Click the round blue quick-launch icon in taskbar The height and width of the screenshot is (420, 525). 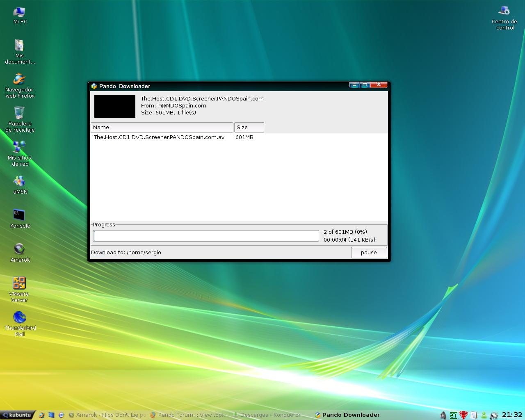pyautogui.click(x=61, y=415)
